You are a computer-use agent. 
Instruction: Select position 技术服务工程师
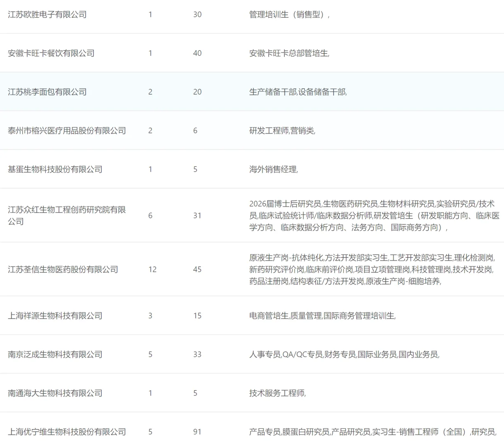(278, 393)
